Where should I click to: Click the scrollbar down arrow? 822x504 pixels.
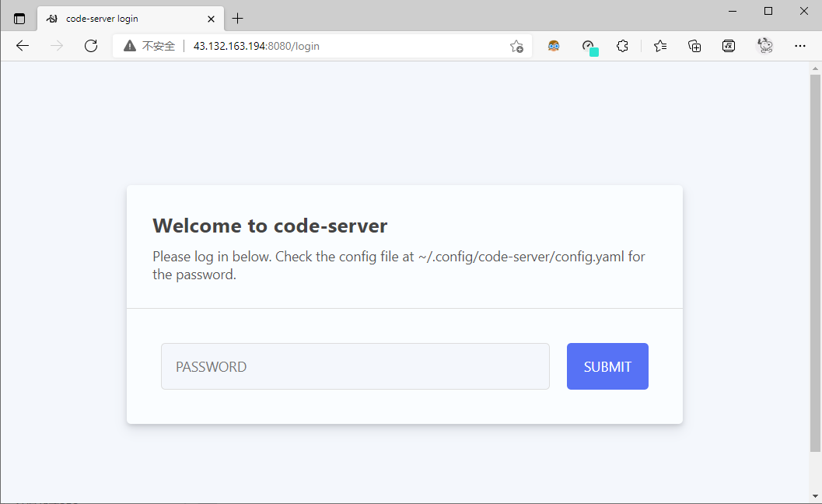[815, 496]
